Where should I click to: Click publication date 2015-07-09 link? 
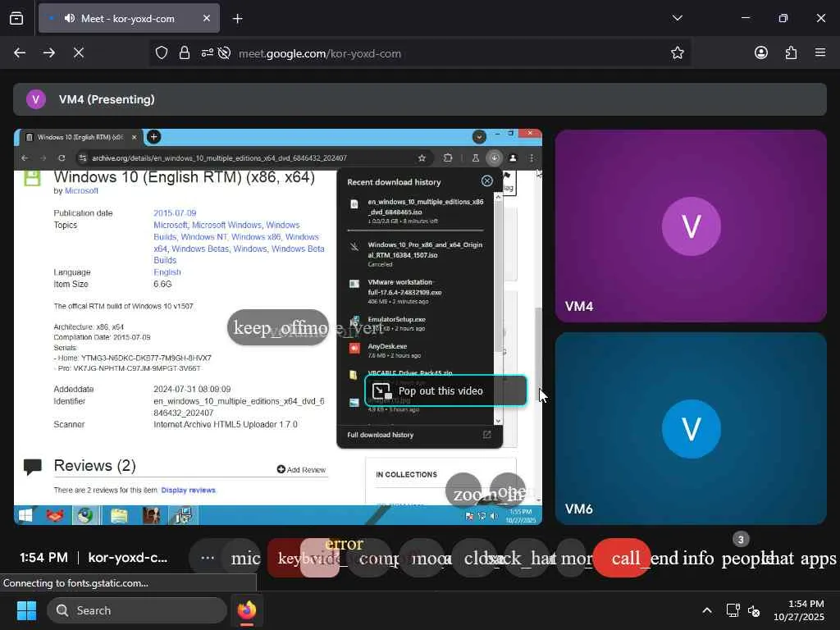click(x=175, y=213)
